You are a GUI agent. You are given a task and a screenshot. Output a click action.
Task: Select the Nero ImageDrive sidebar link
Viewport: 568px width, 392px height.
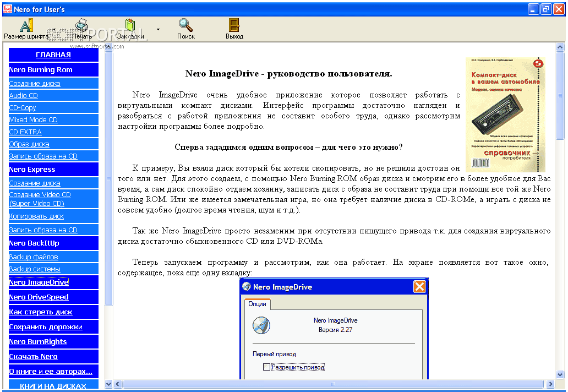click(39, 282)
